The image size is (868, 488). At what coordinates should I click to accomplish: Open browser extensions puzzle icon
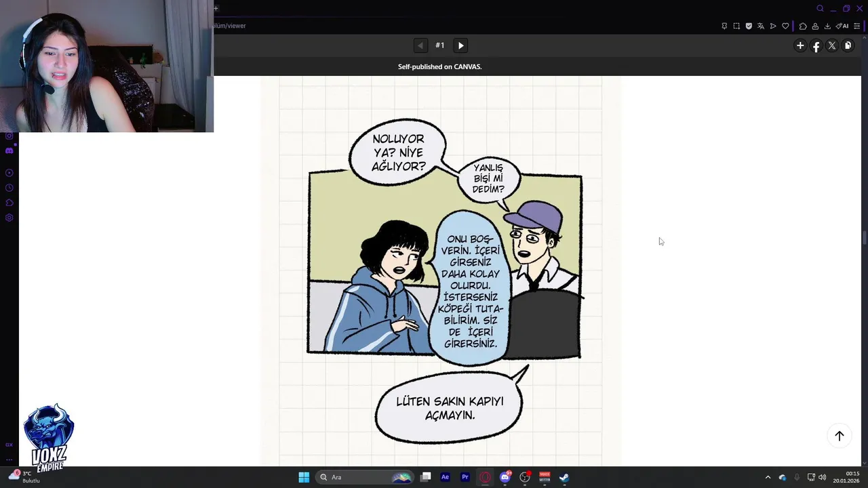(x=803, y=26)
